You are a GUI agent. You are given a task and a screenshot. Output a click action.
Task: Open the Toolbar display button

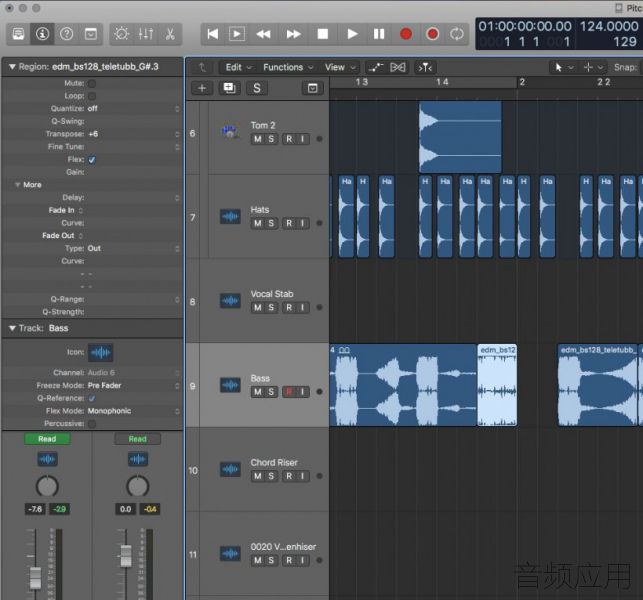pyautogui.click(x=91, y=34)
